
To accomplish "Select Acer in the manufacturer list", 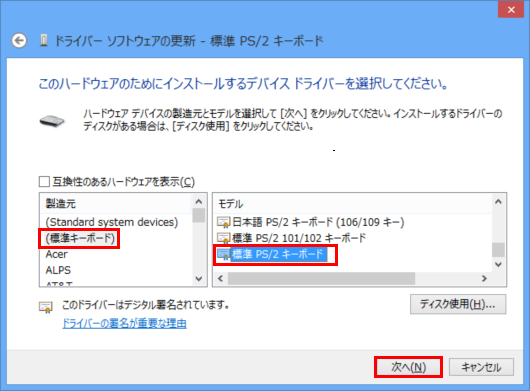I will pos(56,254).
